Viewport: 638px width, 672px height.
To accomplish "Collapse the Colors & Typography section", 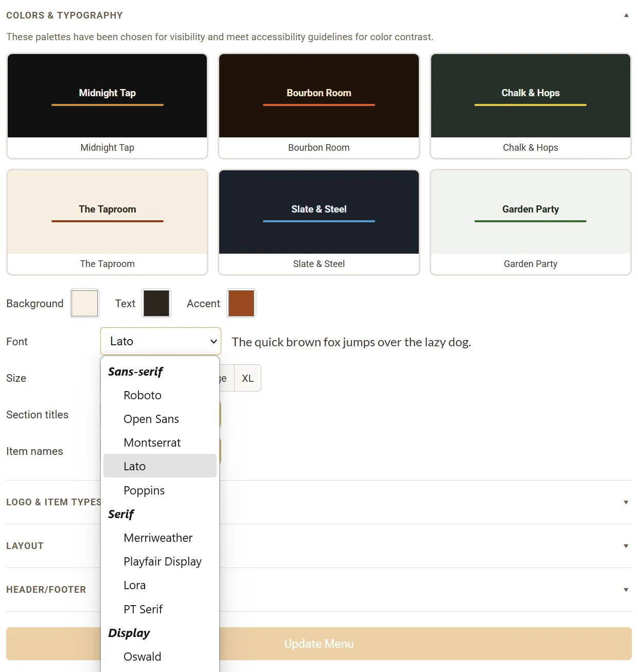I will pyautogui.click(x=318, y=15).
